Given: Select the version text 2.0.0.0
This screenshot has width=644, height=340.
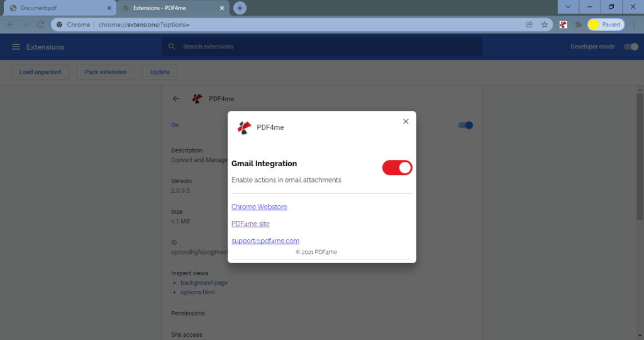Looking at the screenshot, I should click(x=180, y=190).
